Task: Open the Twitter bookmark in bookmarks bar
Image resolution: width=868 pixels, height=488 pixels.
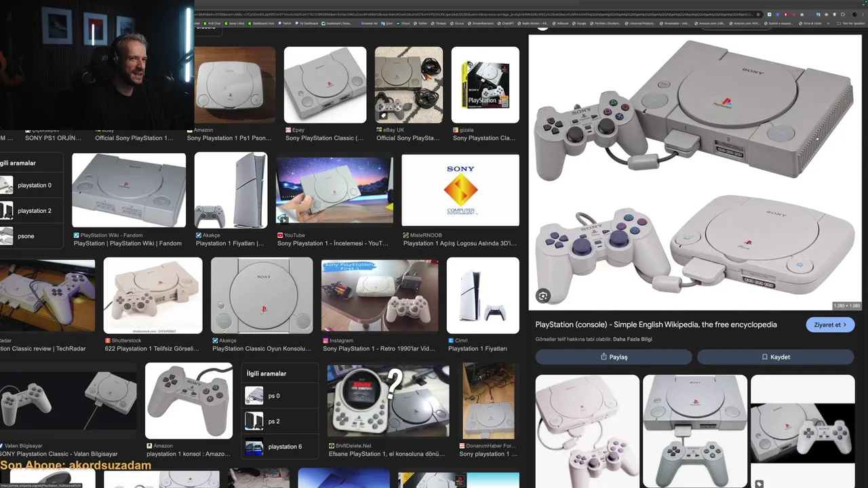Action: [420, 23]
